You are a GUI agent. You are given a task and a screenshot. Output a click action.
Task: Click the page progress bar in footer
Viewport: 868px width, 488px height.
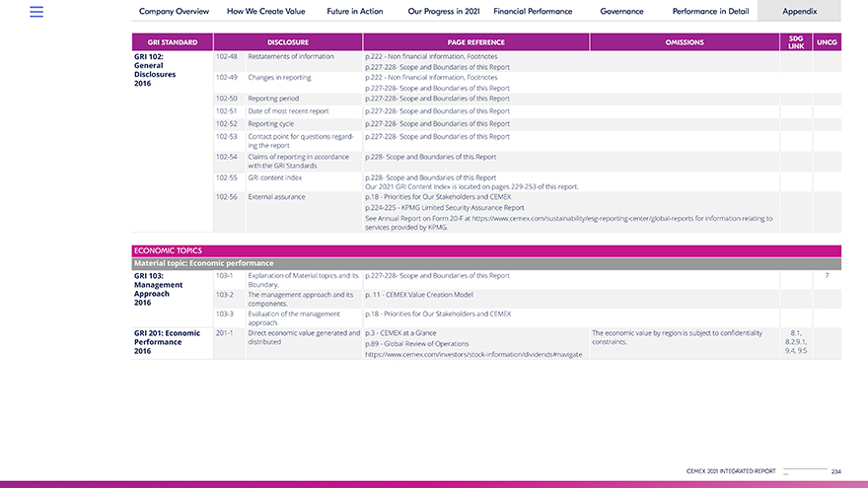click(x=805, y=471)
